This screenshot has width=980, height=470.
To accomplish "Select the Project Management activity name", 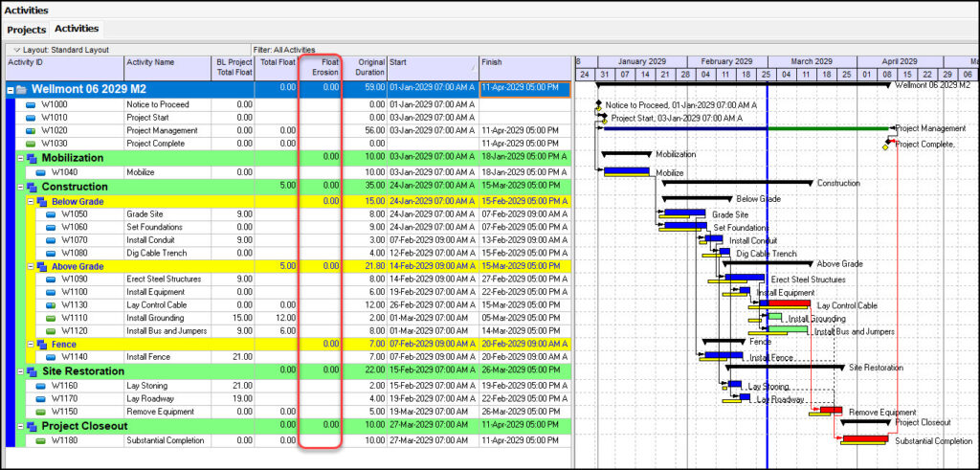I will coord(162,130).
